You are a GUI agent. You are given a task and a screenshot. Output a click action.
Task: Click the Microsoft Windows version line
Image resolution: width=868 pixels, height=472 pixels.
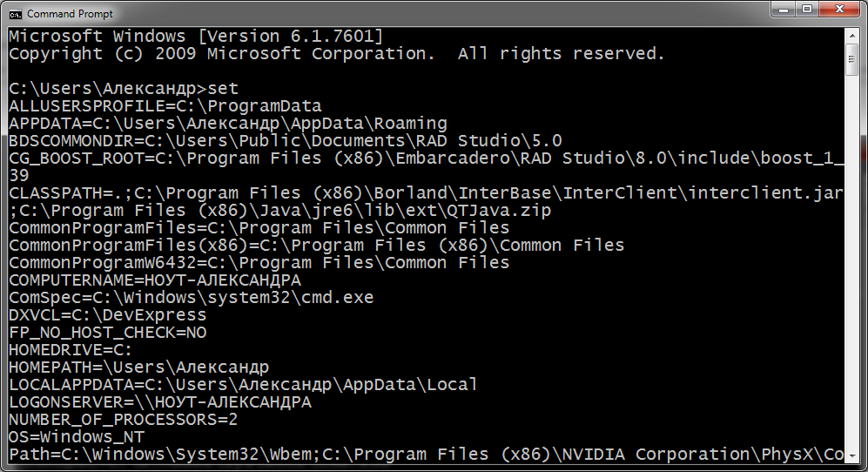click(x=196, y=37)
